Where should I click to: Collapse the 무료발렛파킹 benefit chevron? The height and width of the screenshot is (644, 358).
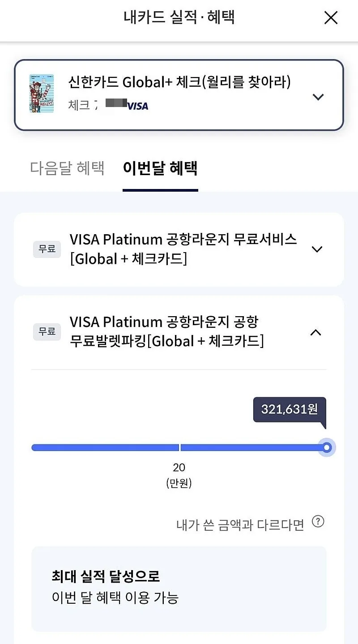316,332
